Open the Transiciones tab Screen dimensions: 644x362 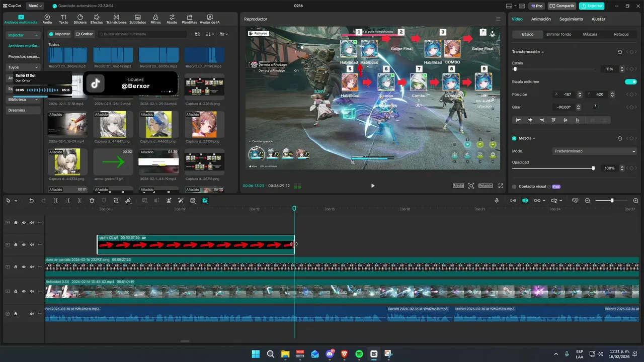pyautogui.click(x=116, y=19)
